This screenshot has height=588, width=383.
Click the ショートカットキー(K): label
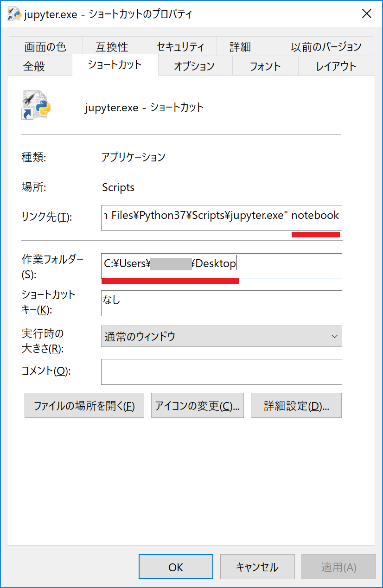click(x=48, y=302)
